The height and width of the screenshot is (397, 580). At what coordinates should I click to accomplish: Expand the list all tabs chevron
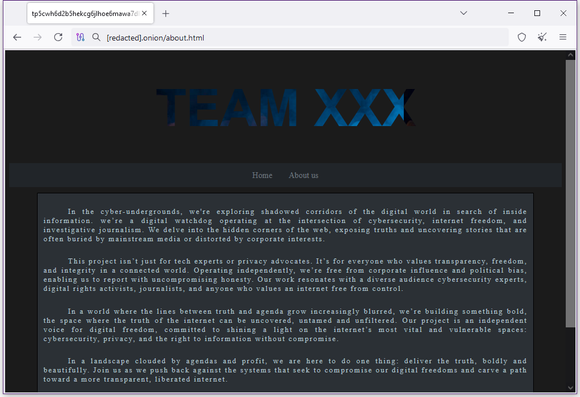(463, 13)
